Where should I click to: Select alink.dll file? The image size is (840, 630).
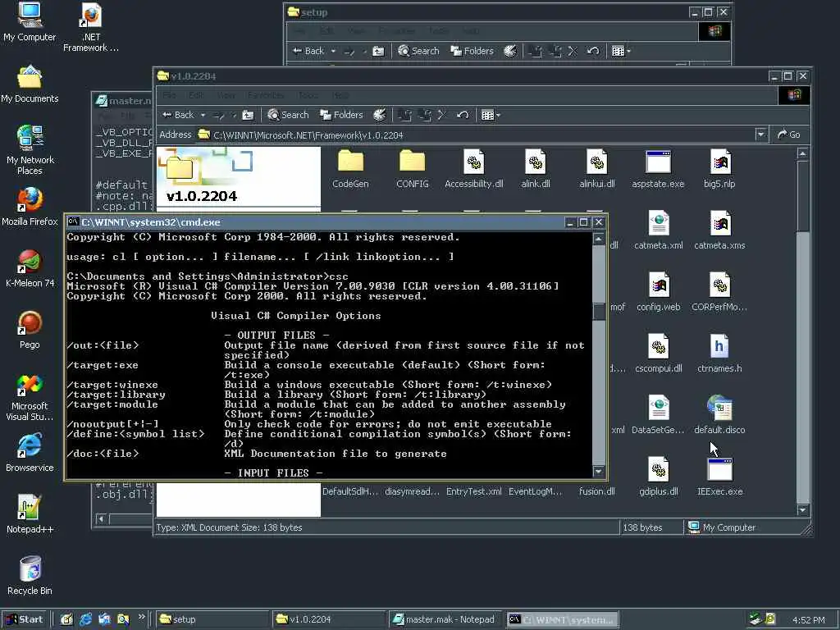tap(535, 169)
